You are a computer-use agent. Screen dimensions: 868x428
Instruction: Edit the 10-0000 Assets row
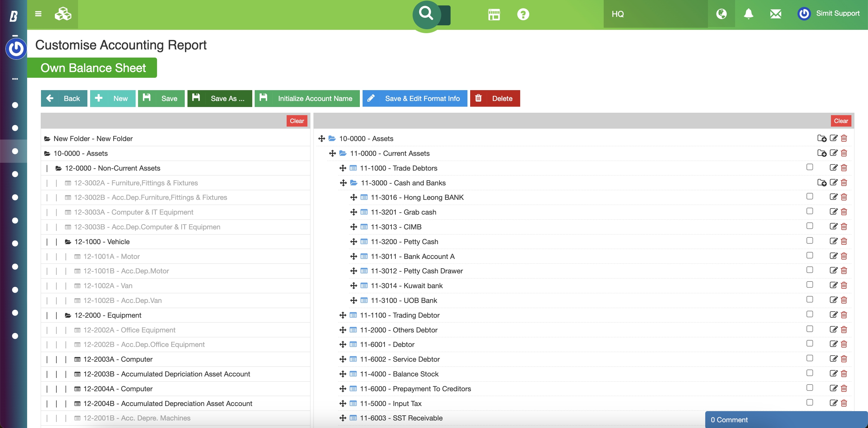click(x=833, y=139)
